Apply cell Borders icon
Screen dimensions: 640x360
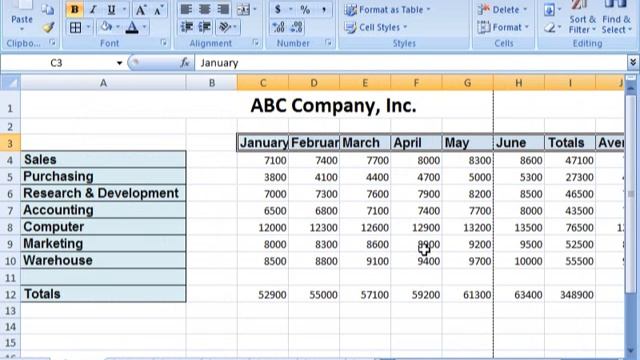pos(76,27)
